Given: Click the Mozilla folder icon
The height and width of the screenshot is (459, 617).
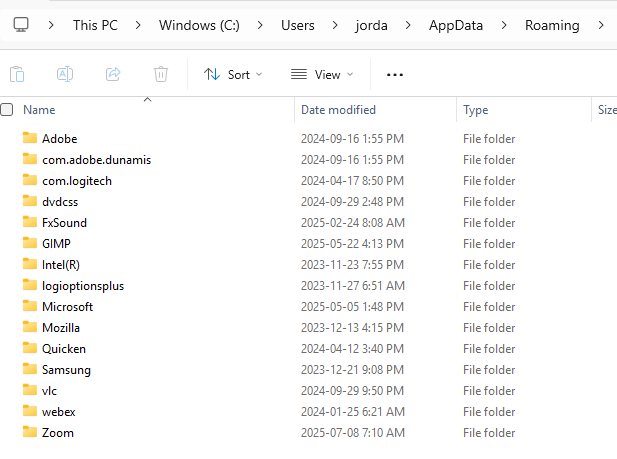Looking at the screenshot, I should [x=29, y=327].
